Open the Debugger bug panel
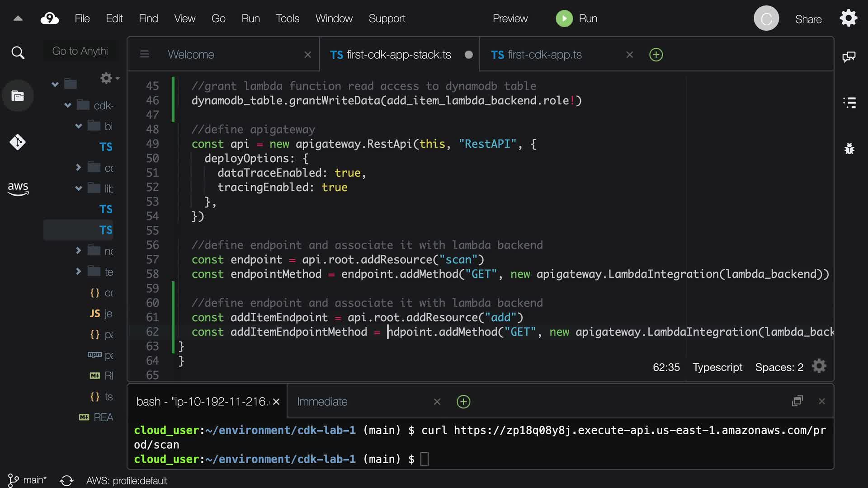This screenshot has width=868, height=488. point(849,149)
